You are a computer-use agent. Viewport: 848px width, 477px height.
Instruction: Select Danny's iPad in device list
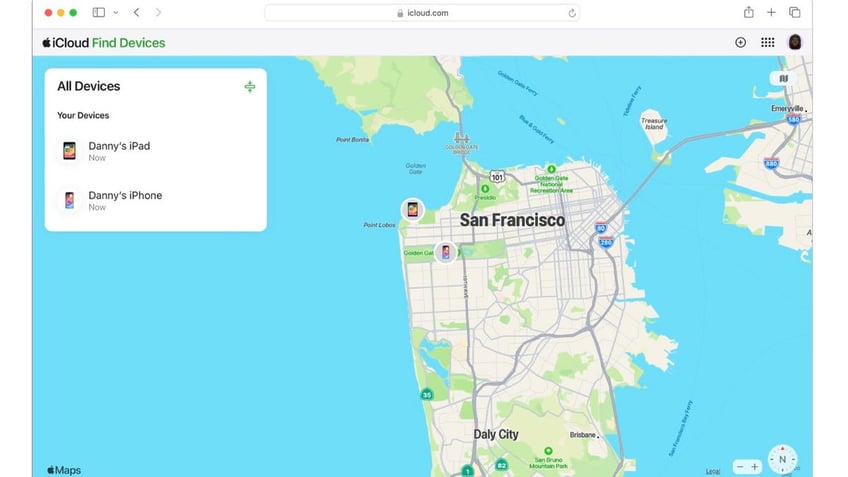coord(156,151)
